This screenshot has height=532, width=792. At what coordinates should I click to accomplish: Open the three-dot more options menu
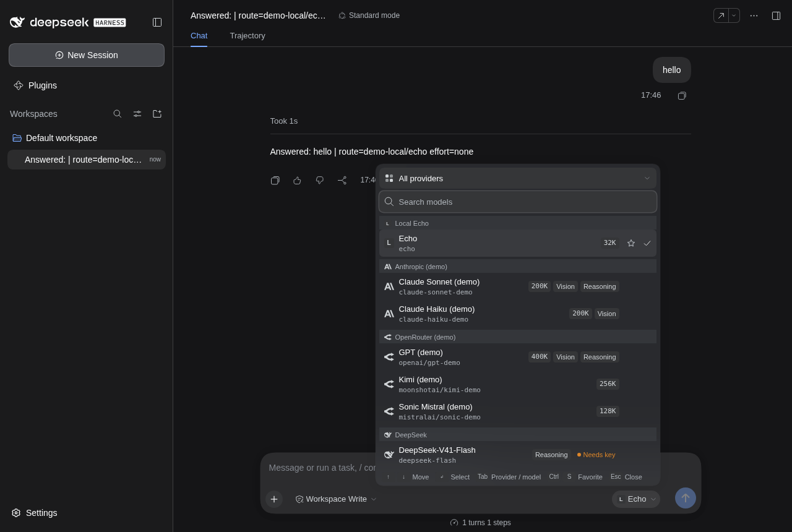click(x=754, y=15)
